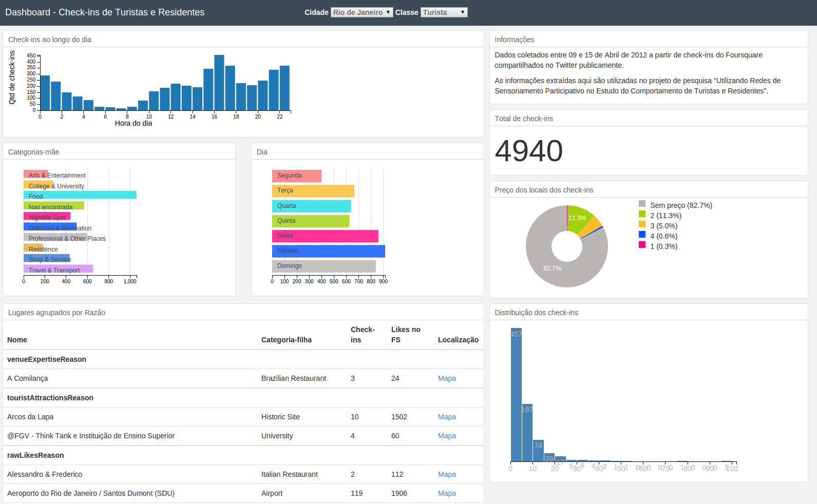
Task: Click the touristAttractionsReason group row
Action: [243, 398]
